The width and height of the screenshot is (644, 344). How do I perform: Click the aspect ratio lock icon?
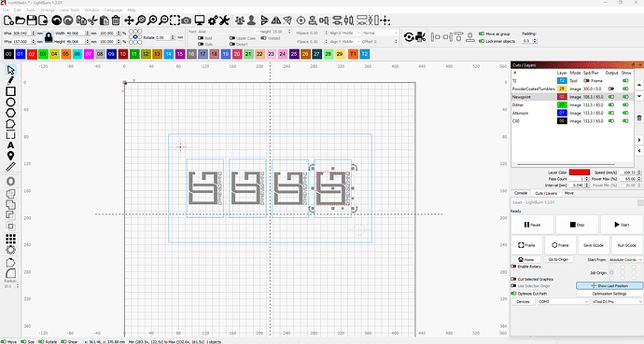[x=49, y=37]
